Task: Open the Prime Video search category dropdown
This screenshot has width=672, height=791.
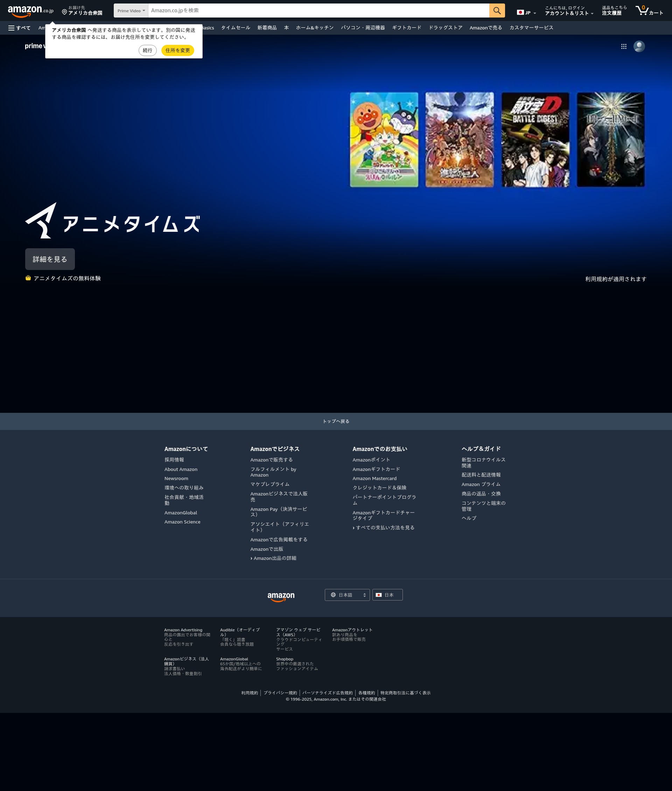Action: [131, 11]
